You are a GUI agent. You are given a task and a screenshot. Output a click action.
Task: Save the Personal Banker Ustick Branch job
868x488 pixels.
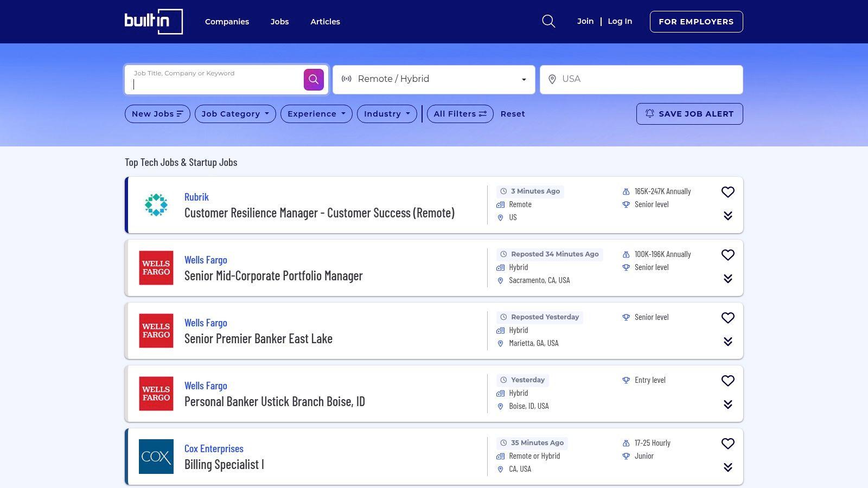pos(728,381)
